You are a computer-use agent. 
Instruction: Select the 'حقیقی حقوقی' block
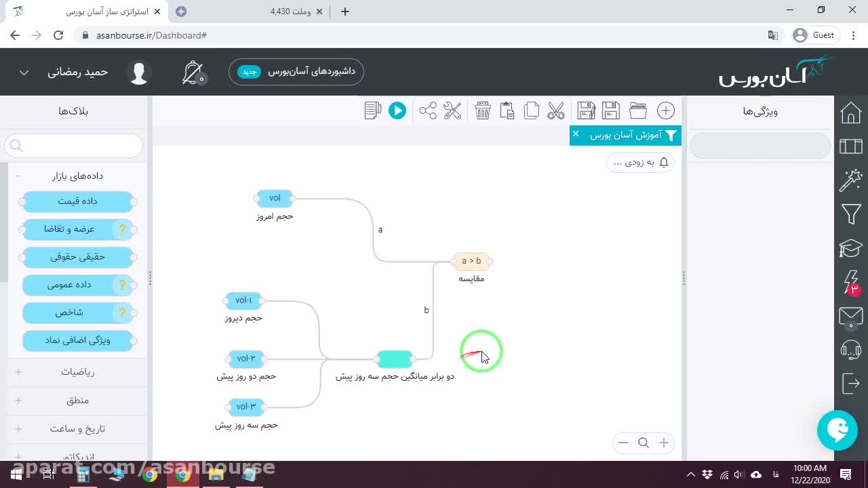coord(77,257)
